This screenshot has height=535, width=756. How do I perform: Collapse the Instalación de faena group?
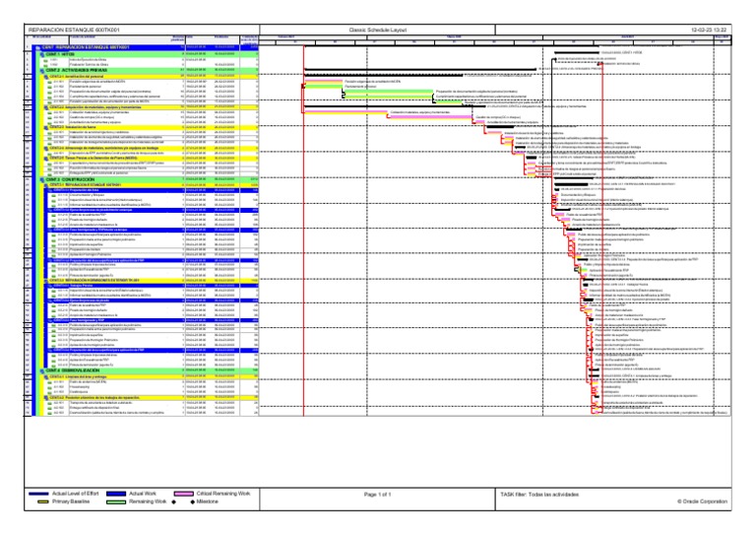coord(46,127)
